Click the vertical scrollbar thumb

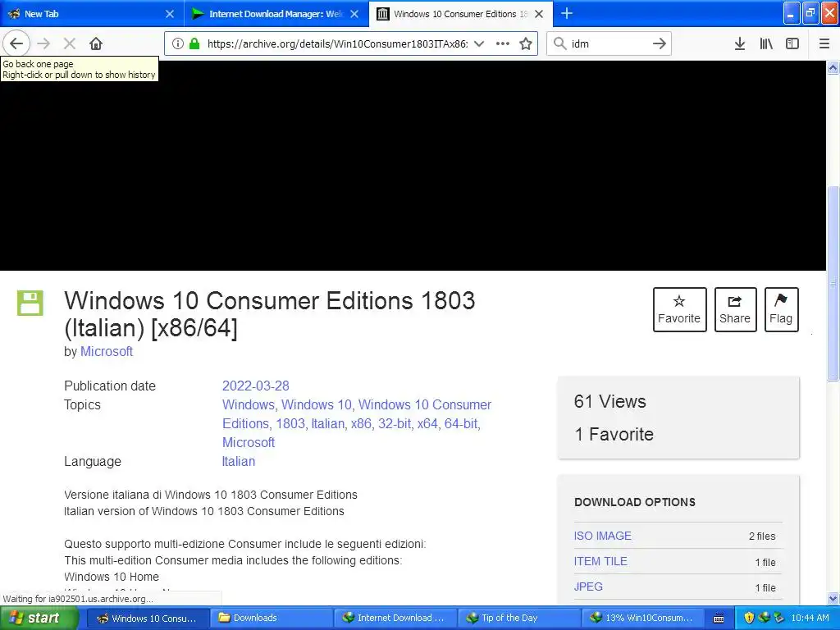coord(833,283)
